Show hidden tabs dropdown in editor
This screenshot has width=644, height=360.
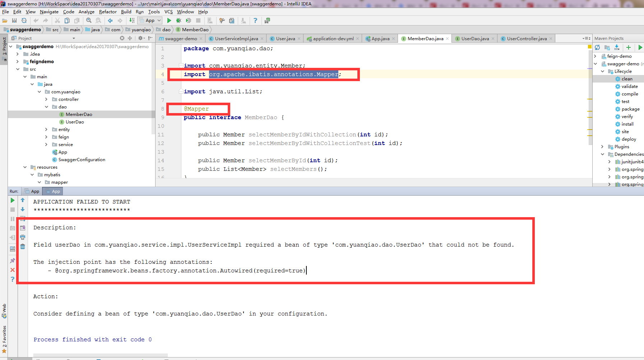point(586,38)
